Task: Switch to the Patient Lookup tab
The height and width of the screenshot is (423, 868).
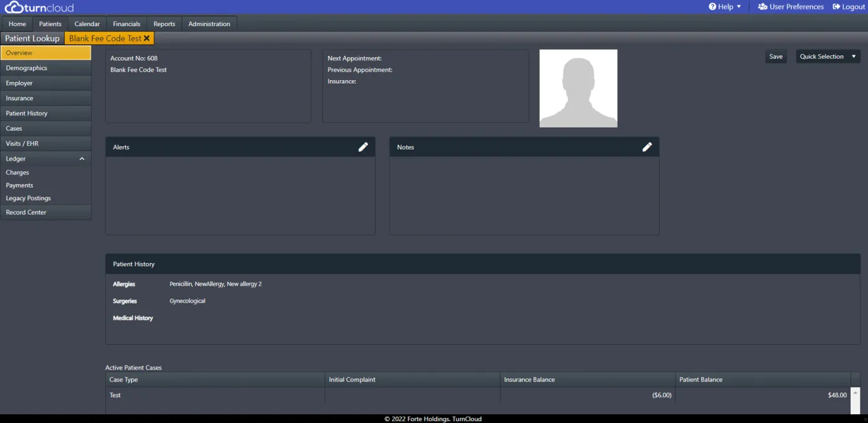Action: pos(32,38)
